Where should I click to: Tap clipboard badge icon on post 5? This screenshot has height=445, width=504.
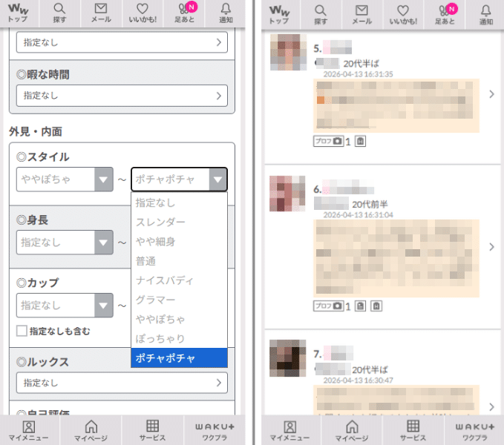coord(360,141)
